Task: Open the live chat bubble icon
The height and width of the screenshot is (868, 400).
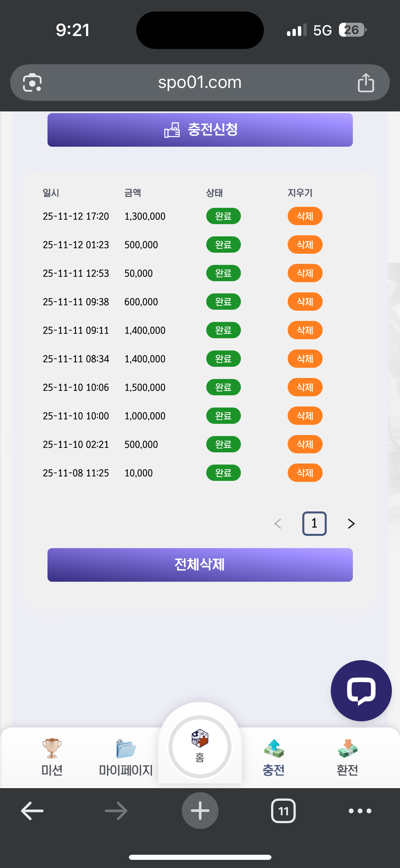Action: 361,690
